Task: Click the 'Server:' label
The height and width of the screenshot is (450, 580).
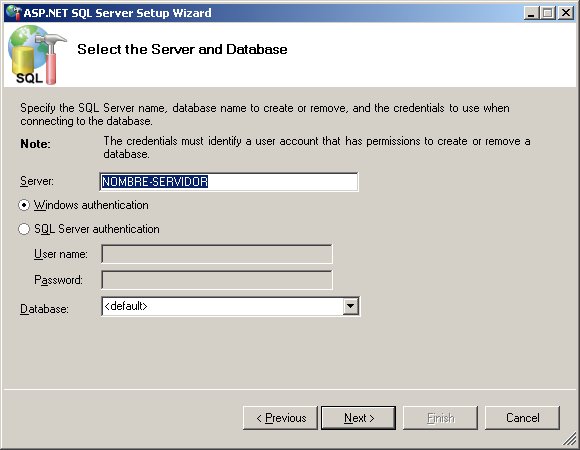Action: point(37,181)
